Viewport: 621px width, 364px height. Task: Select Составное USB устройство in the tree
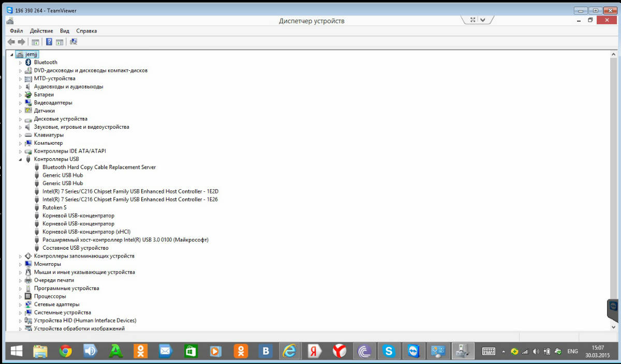coord(75,248)
